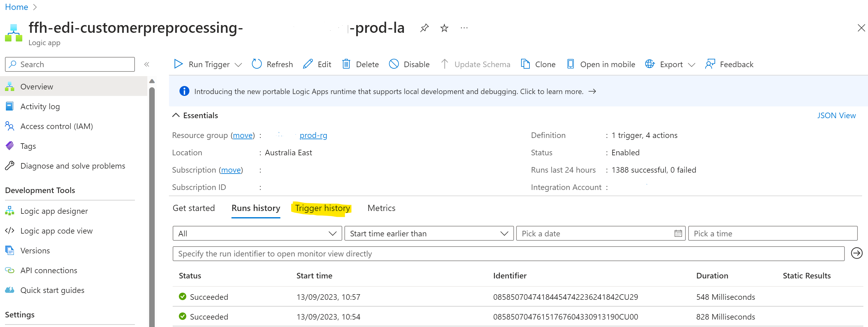Click the Identifier column header
The width and height of the screenshot is (868, 327).
509,276
